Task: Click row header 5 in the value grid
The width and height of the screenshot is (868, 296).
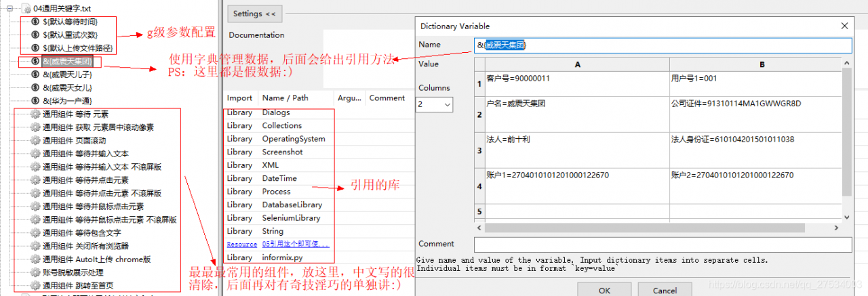Action: pyautogui.click(x=479, y=213)
